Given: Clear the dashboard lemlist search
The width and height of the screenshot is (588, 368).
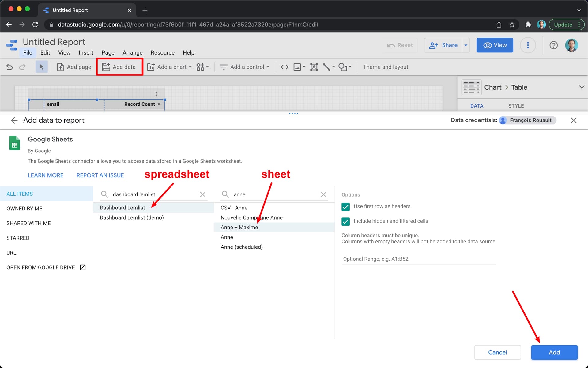Looking at the screenshot, I should point(203,194).
